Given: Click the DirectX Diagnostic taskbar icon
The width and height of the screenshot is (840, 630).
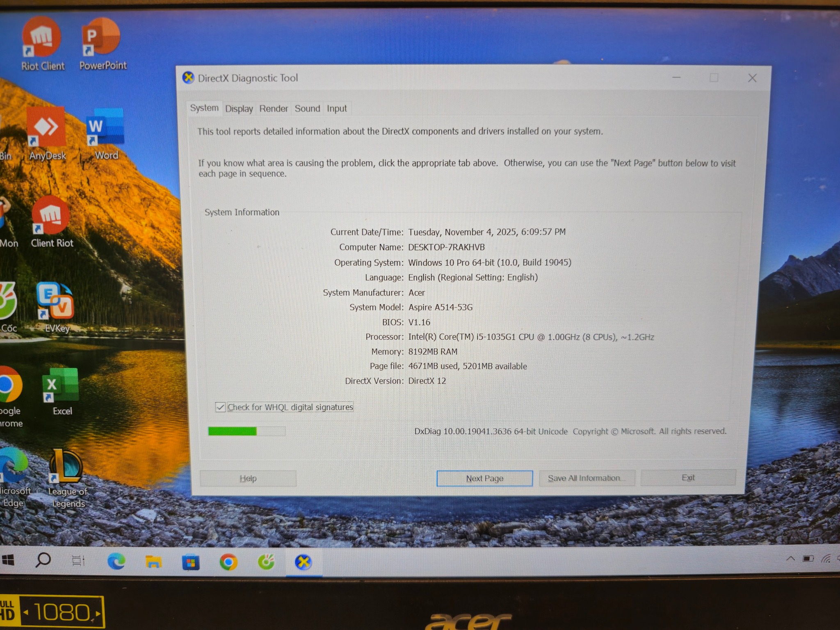Looking at the screenshot, I should coord(304,562).
